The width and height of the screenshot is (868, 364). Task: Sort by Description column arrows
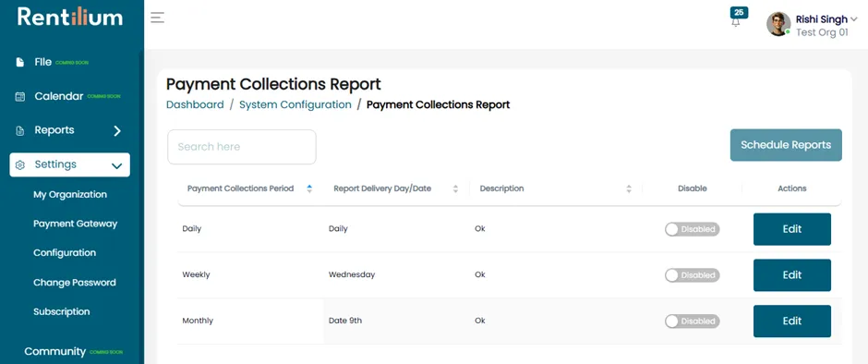[629, 188]
